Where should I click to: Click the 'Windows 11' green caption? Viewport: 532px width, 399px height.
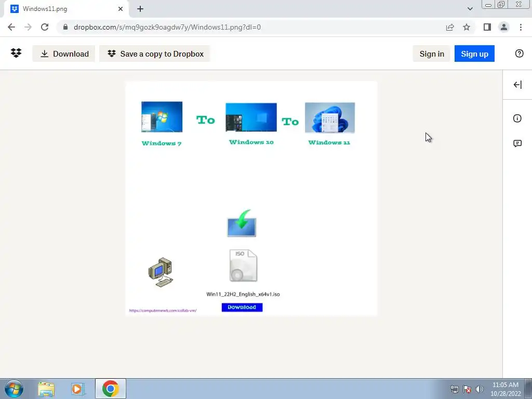(329, 142)
